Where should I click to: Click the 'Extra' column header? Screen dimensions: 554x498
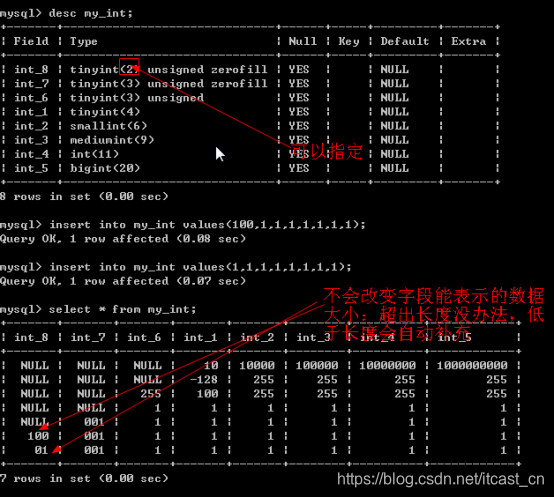pos(468,41)
